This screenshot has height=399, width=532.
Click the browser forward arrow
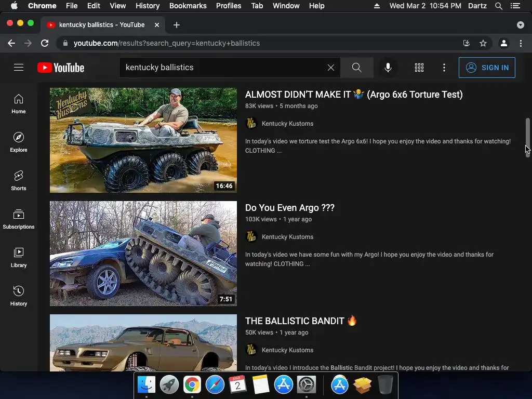click(28, 43)
